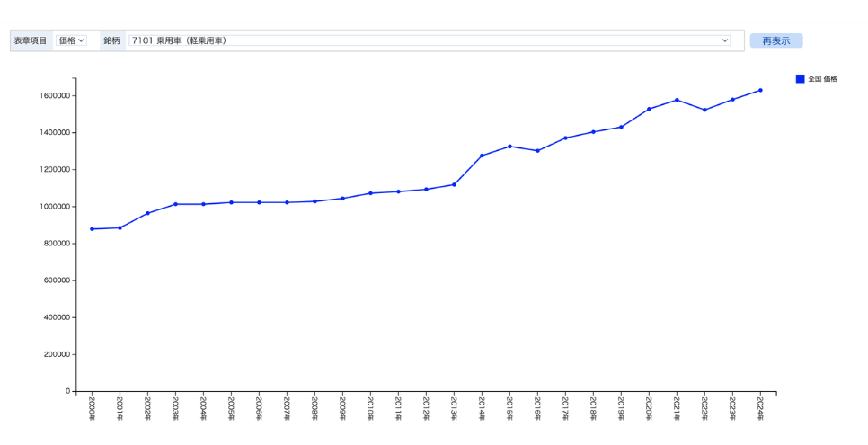This screenshot has height=445, width=868.
Task: Expand the 銘柄 7101 乗用車 dropdown
Action: pos(429,40)
